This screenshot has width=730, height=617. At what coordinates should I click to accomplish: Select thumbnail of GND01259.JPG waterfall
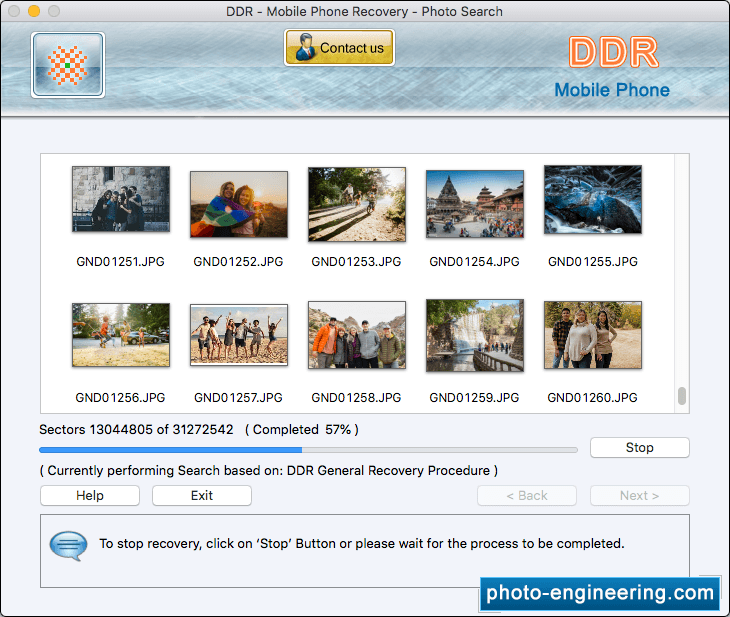pyautogui.click(x=475, y=335)
